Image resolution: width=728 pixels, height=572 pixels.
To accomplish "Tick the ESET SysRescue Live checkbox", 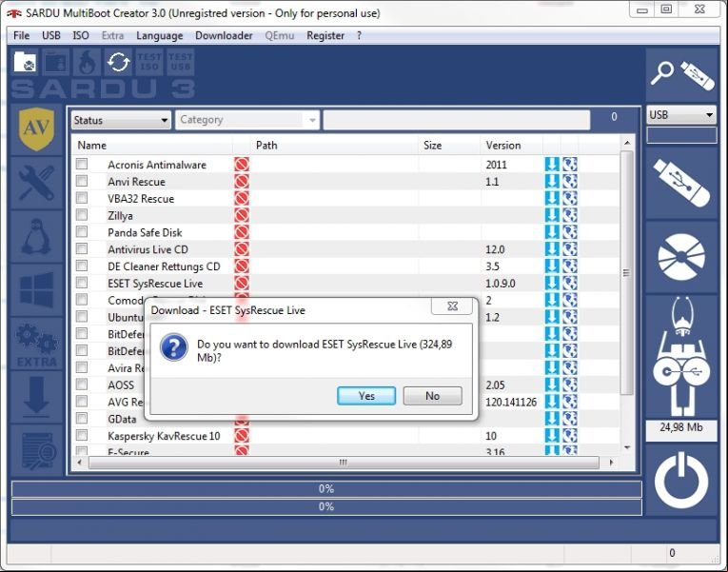I will (82, 283).
